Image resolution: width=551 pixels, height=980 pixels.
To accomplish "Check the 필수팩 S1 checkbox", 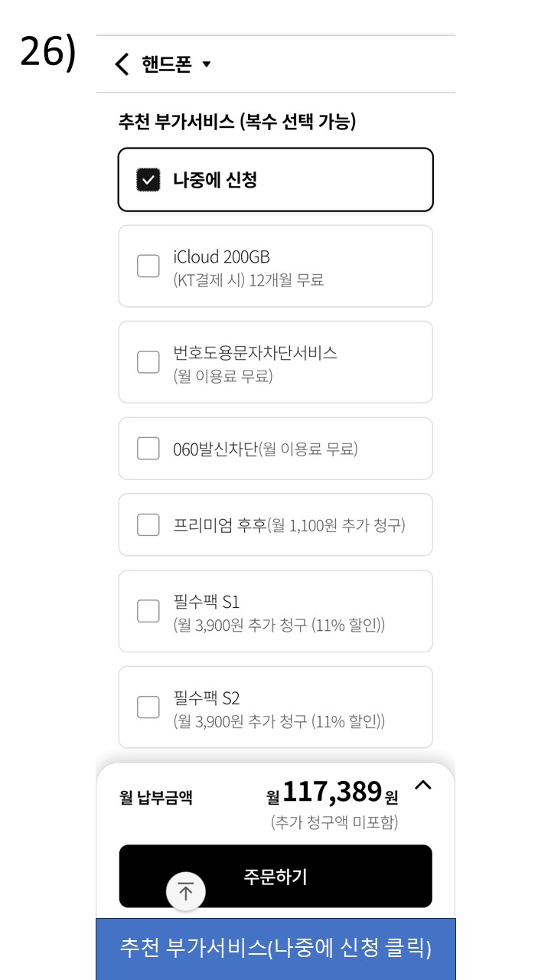I will pyautogui.click(x=148, y=611).
